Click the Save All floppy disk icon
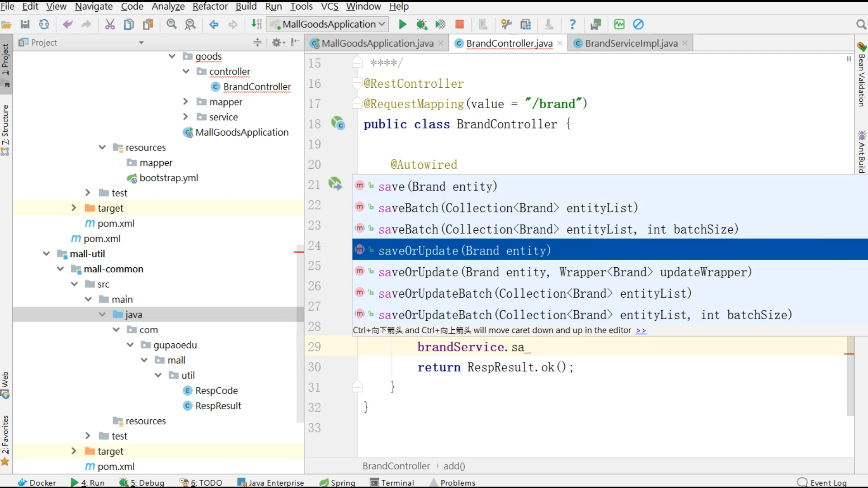This screenshot has height=488, width=868. [25, 24]
